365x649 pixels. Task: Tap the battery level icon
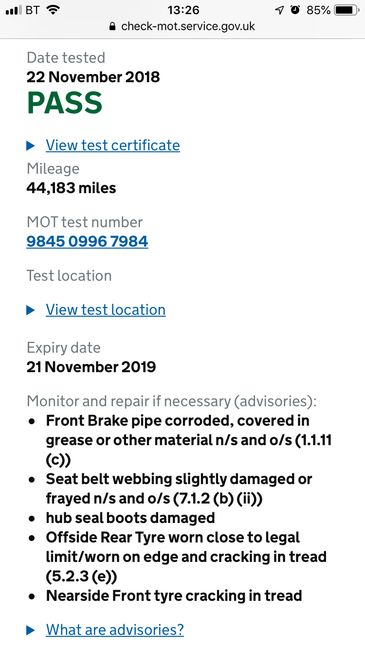pos(346,10)
